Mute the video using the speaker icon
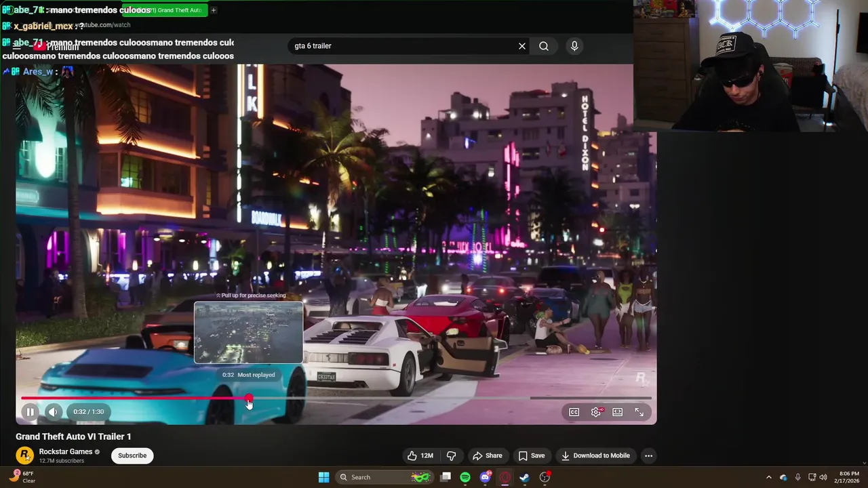Image resolution: width=868 pixels, height=488 pixels. coord(53,411)
